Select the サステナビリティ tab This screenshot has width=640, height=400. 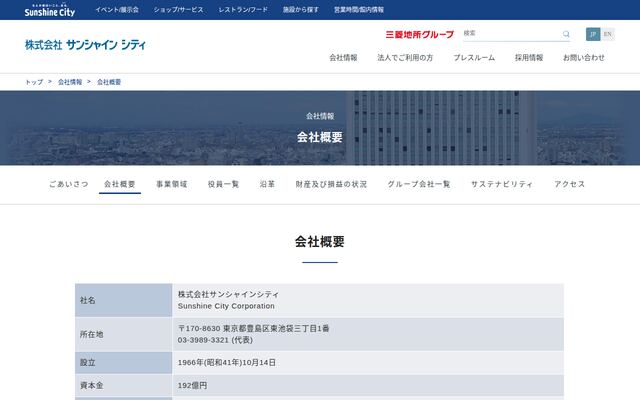pos(502,184)
